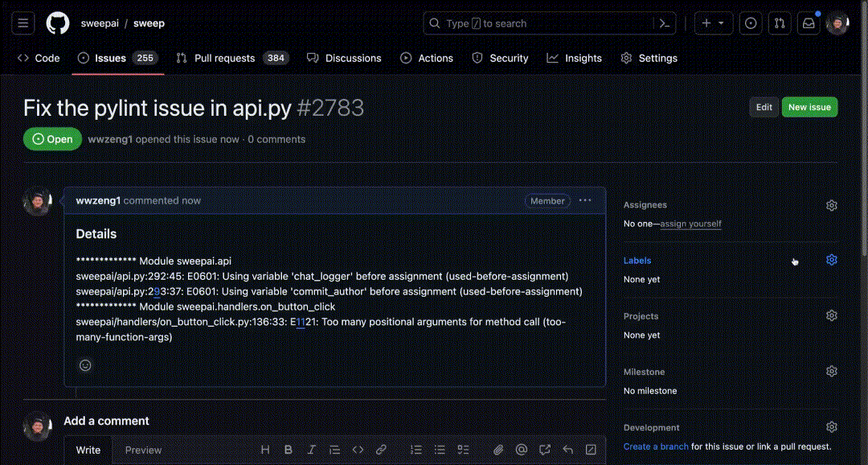Screen dimensions: 868x465
Task: Reference an issue with cross-reference icon
Action: tap(545, 450)
